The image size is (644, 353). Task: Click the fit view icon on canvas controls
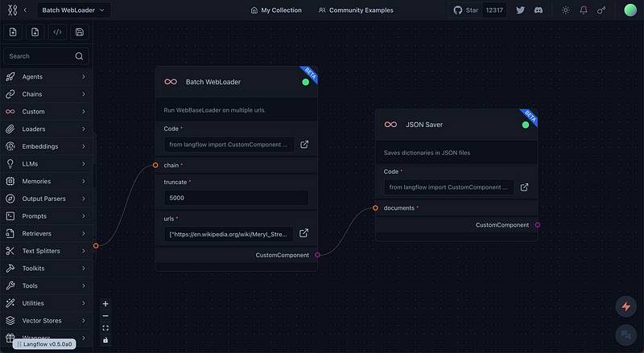coord(105,328)
